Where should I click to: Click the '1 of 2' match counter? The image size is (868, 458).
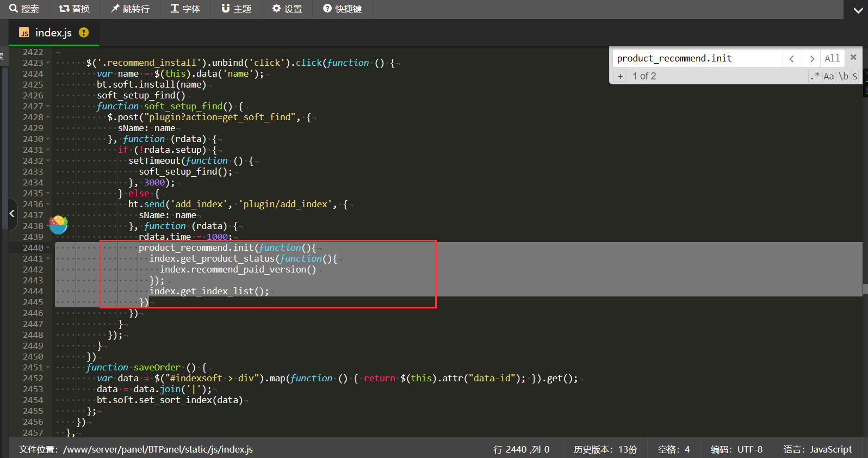[x=644, y=76]
